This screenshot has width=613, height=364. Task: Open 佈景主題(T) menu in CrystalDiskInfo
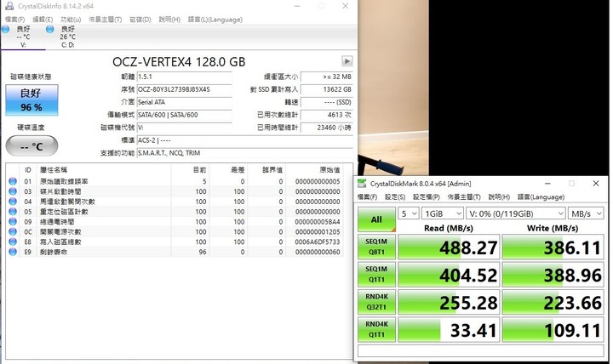pyautogui.click(x=106, y=20)
